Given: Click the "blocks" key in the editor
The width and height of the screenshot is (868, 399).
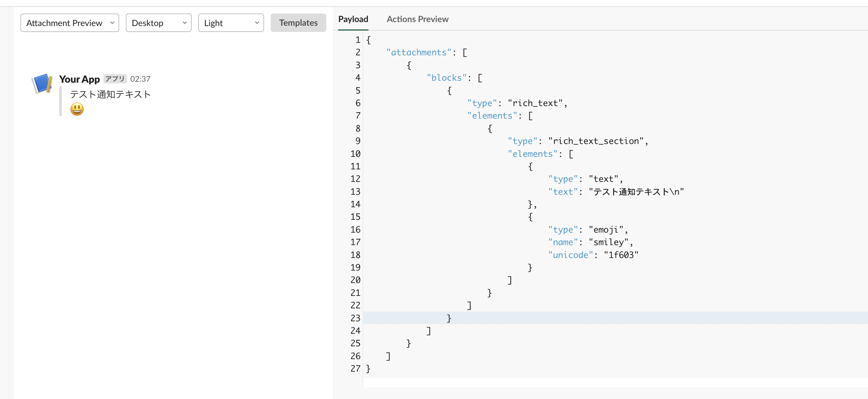Looking at the screenshot, I should (447, 77).
